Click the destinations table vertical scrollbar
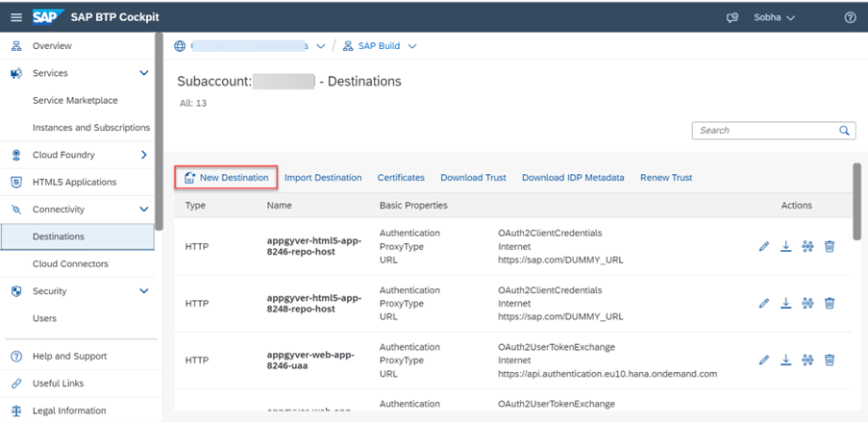868x422 pixels. click(856, 202)
